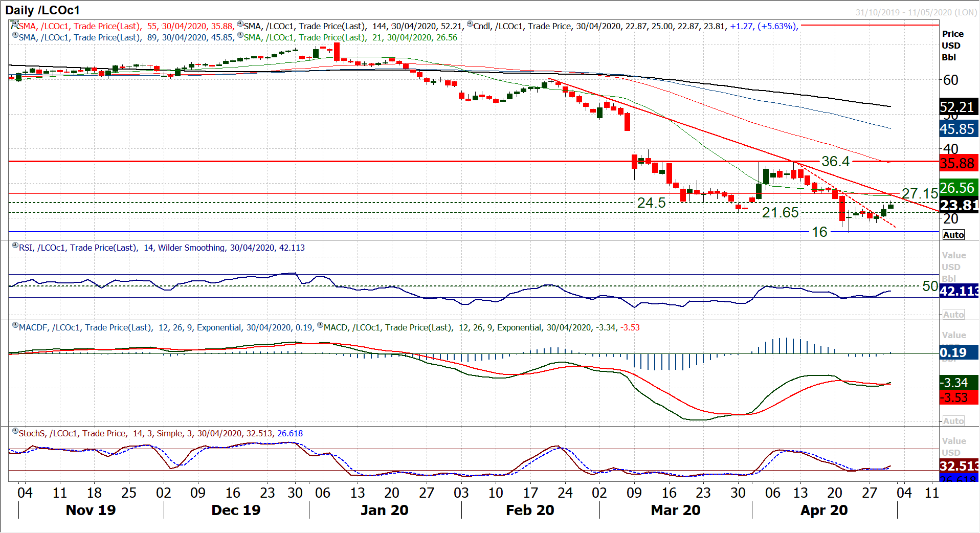
Task: Click the date range text in the corner
Action: (916, 12)
